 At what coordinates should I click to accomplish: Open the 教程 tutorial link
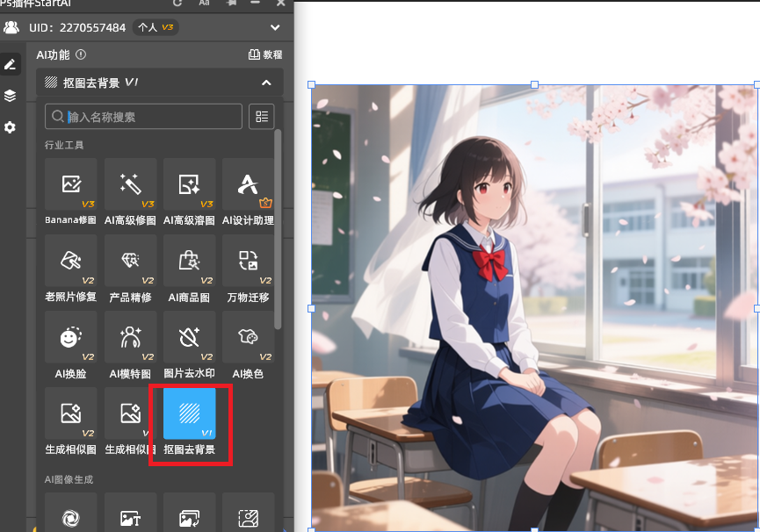[x=265, y=54]
